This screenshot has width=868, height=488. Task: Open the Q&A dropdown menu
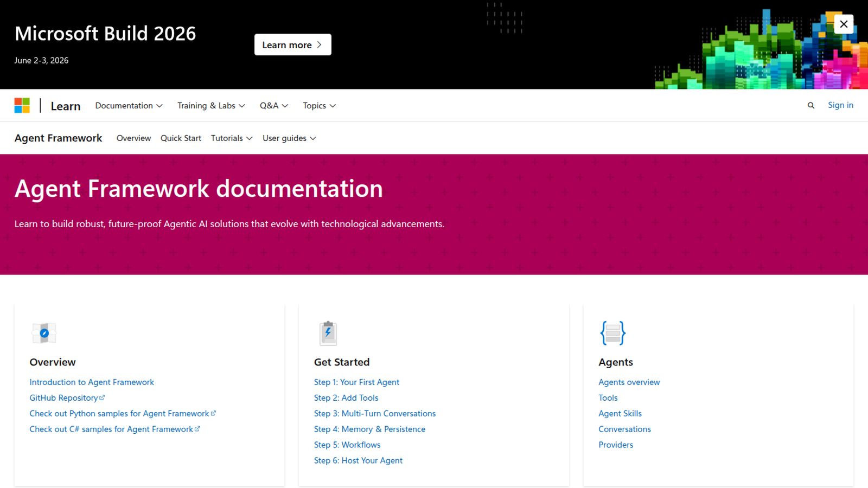click(274, 106)
